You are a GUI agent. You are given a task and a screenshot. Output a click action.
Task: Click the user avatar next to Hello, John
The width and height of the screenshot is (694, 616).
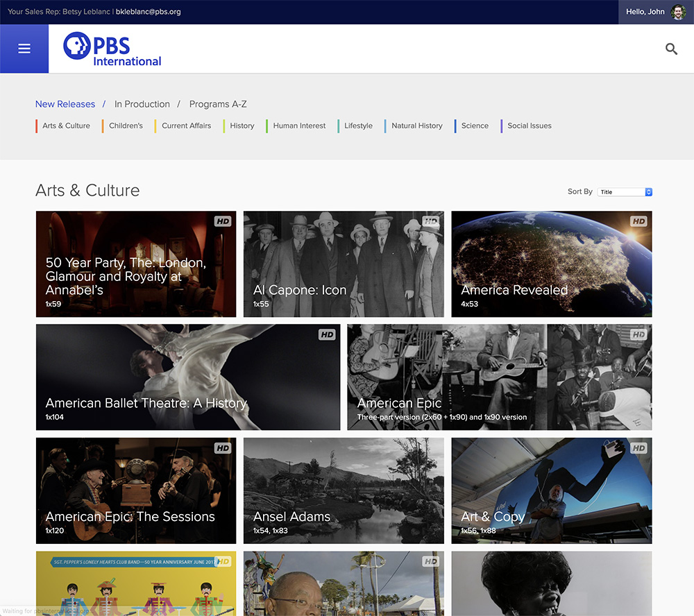pos(678,12)
